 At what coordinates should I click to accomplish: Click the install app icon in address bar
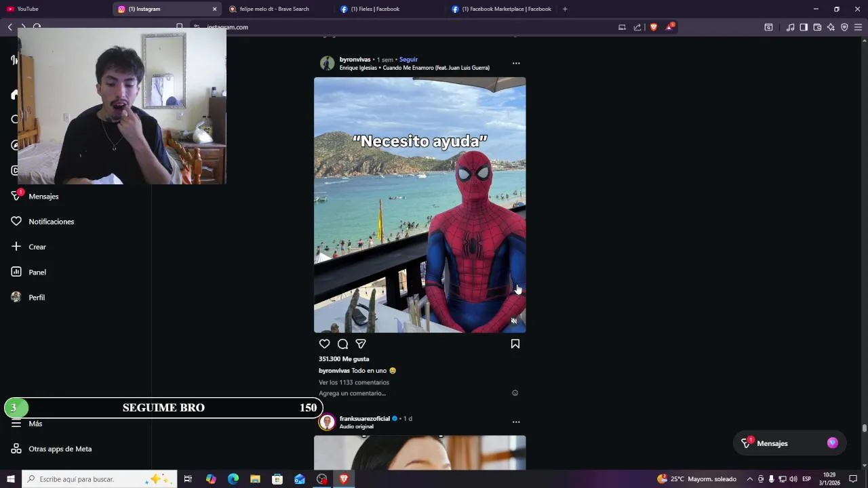click(622, 27)
